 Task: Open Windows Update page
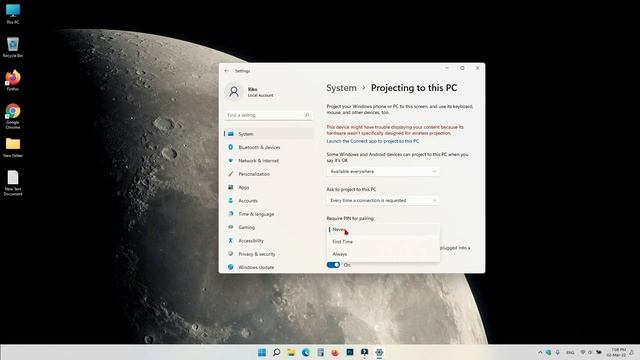tap(268, 267)
